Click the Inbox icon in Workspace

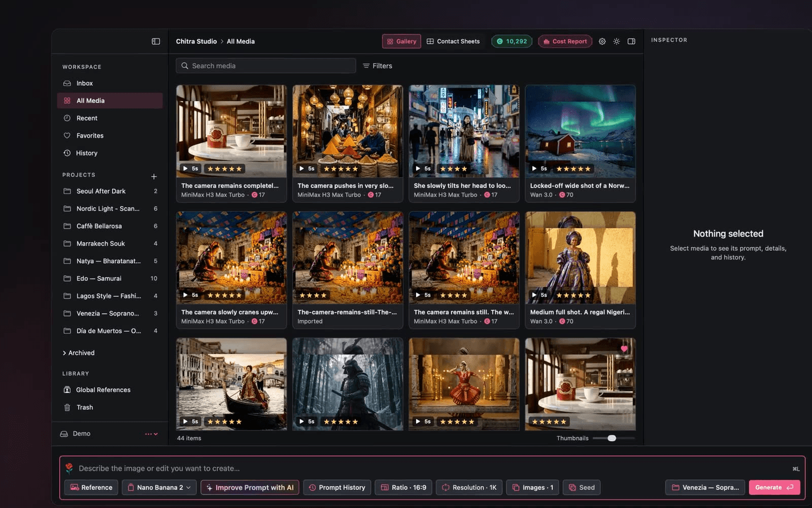[67, 84]
